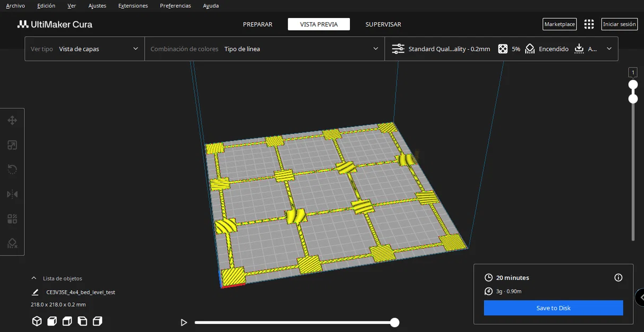Select the Scale tool icon
This screenshot has width=644, height=332.
point(12,145)
